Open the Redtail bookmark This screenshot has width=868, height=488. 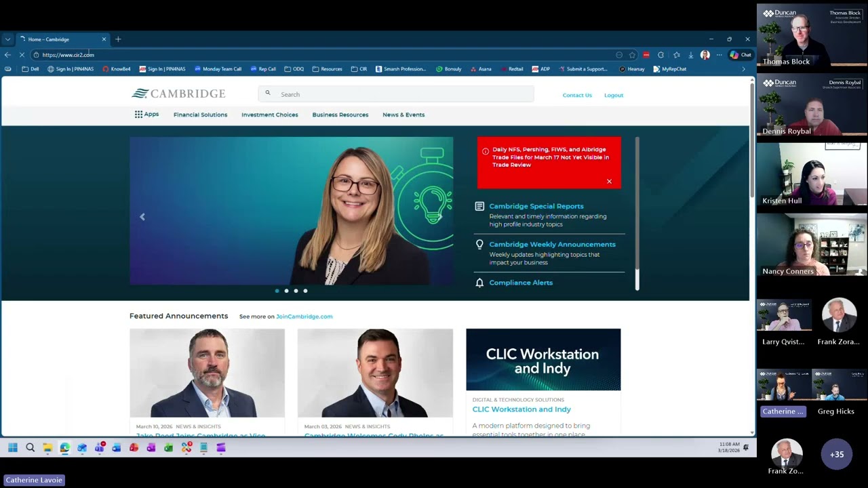pyautogui.click(x=511, y=69)
